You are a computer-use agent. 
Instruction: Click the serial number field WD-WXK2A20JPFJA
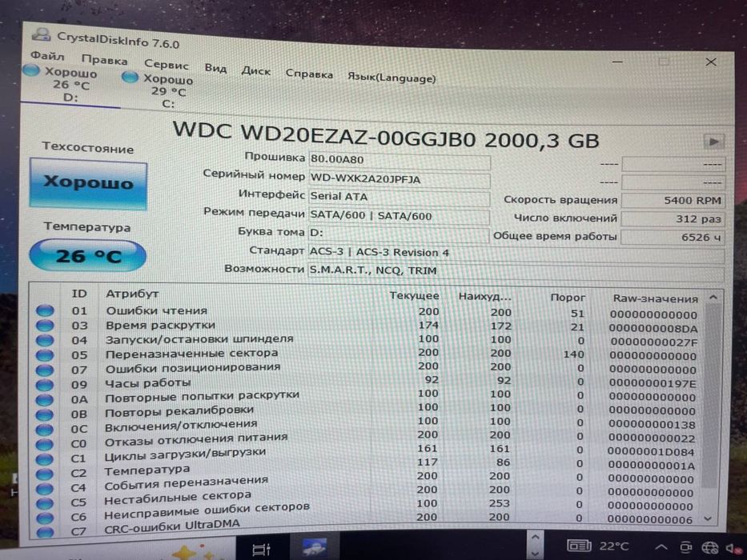(400, 179)
